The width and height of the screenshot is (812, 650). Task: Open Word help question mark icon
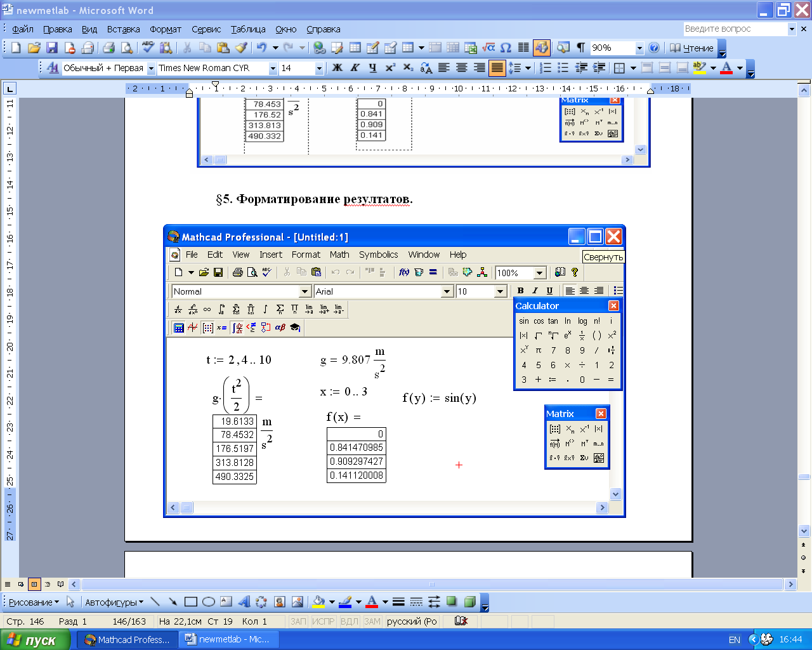[x=654, y=48]
